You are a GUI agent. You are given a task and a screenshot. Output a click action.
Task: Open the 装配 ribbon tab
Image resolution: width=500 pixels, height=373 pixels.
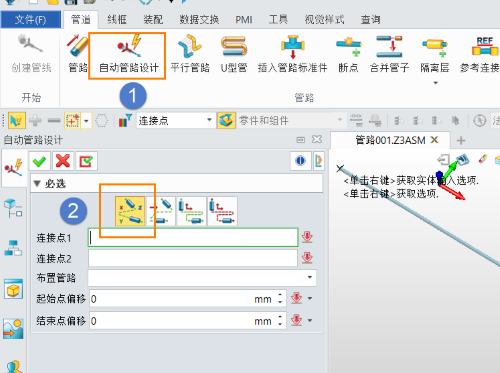pyautogui.click(x=153, y=20)
